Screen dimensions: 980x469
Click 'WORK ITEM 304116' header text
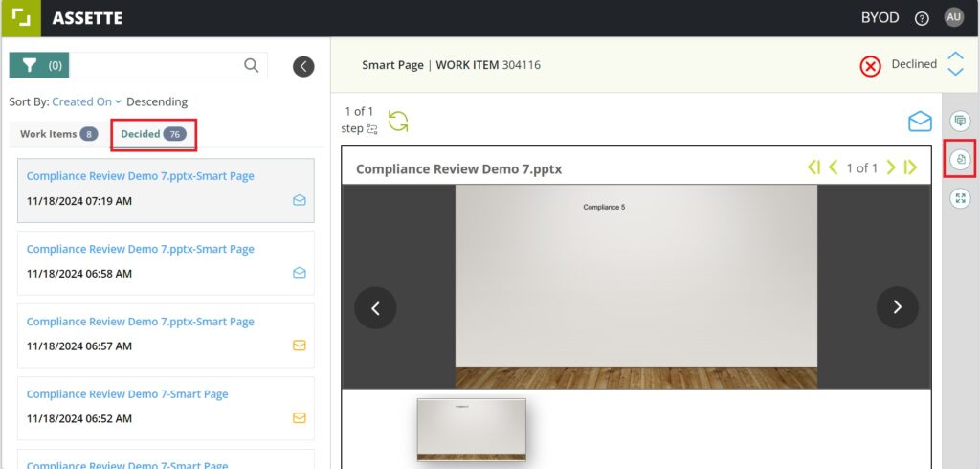488,65
